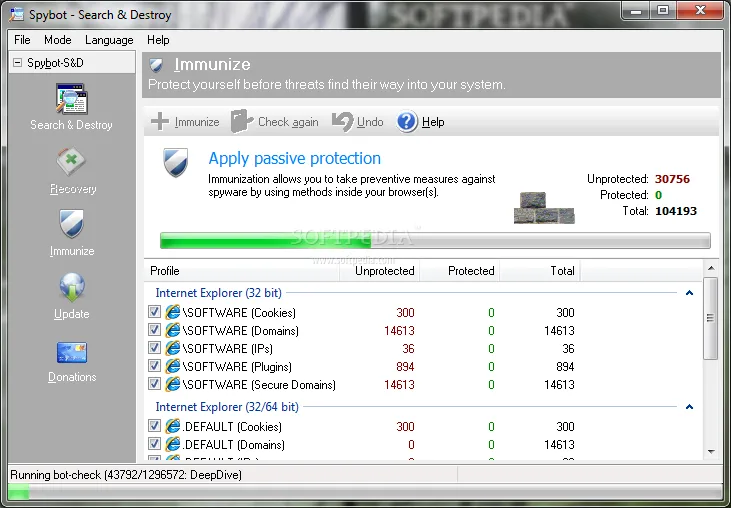Open the Mode menu
The width and height of the screenshot is (731, 508).
[x=58, y=40]
